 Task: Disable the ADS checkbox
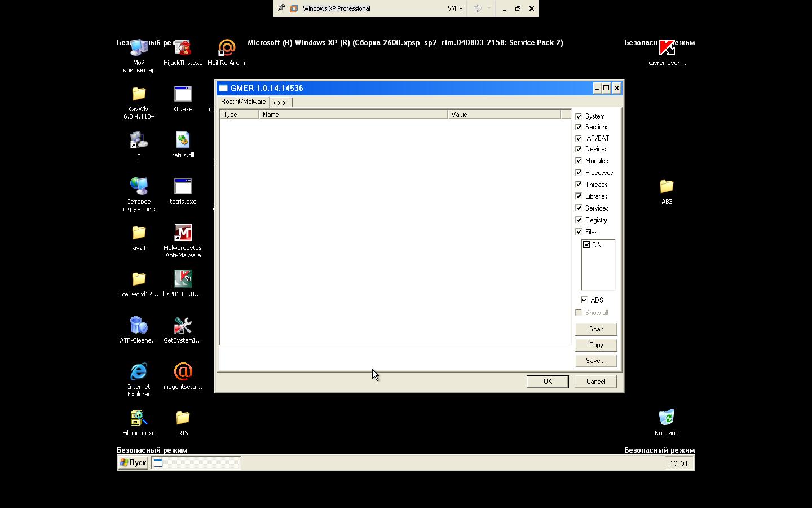coord(584,300)
